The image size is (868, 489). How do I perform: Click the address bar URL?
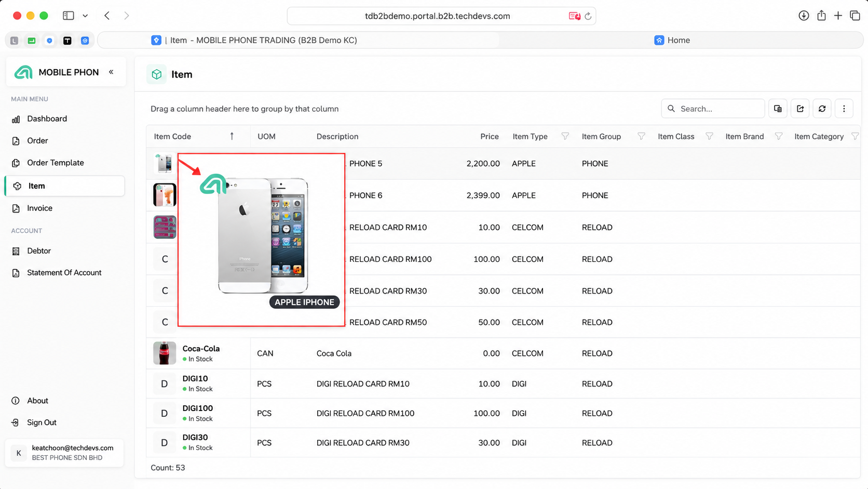click(437, 16)
